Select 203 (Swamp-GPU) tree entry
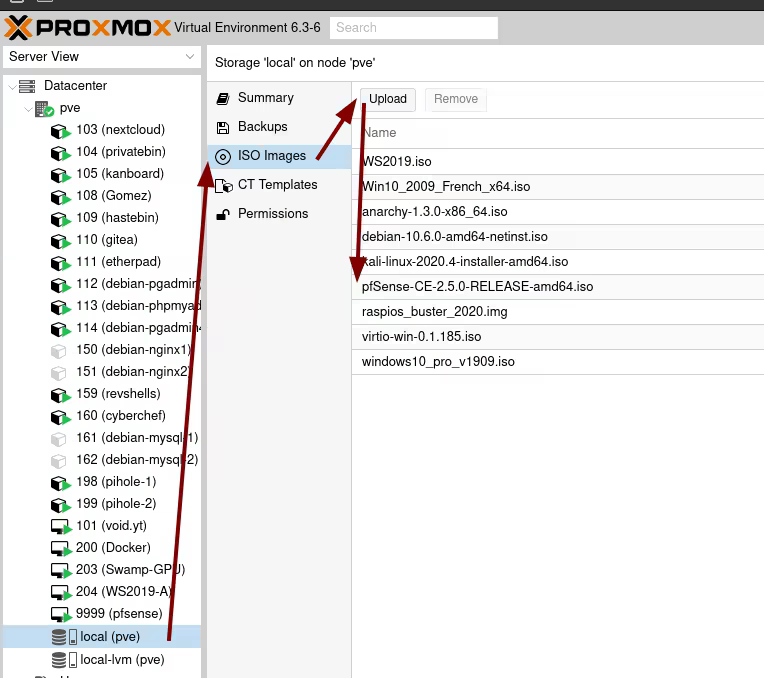Viewport: 764px width, 678px height. point(102,569)
